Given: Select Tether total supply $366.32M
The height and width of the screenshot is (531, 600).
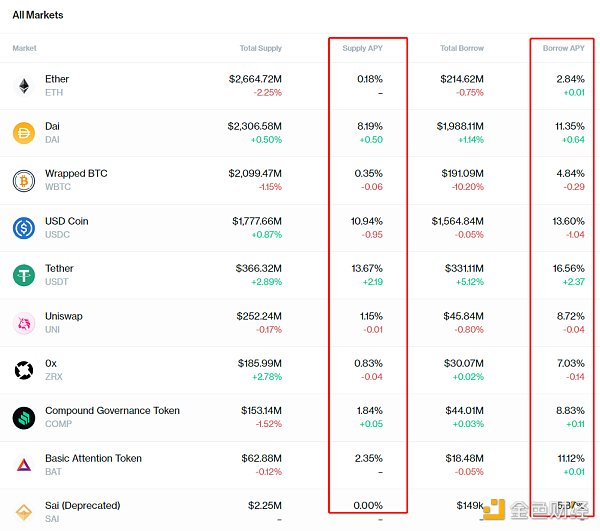Looking at the screenshot, I should [259, 268].
